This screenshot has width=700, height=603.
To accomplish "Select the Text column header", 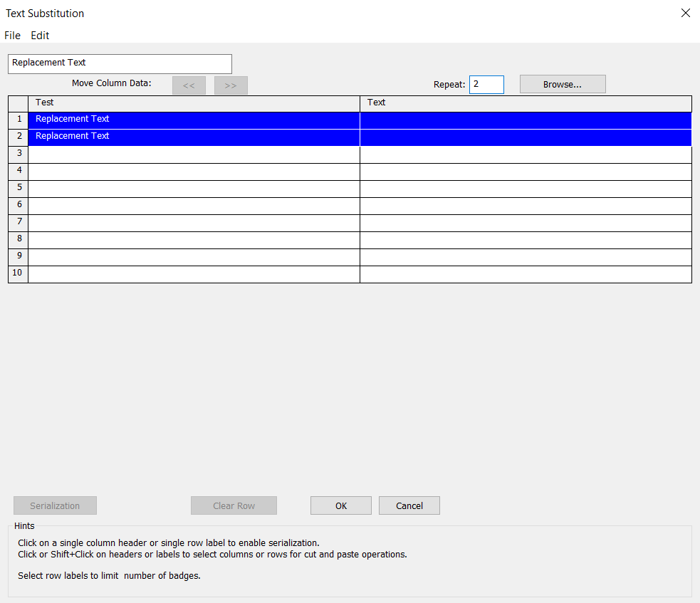I will tap(526, 103).
